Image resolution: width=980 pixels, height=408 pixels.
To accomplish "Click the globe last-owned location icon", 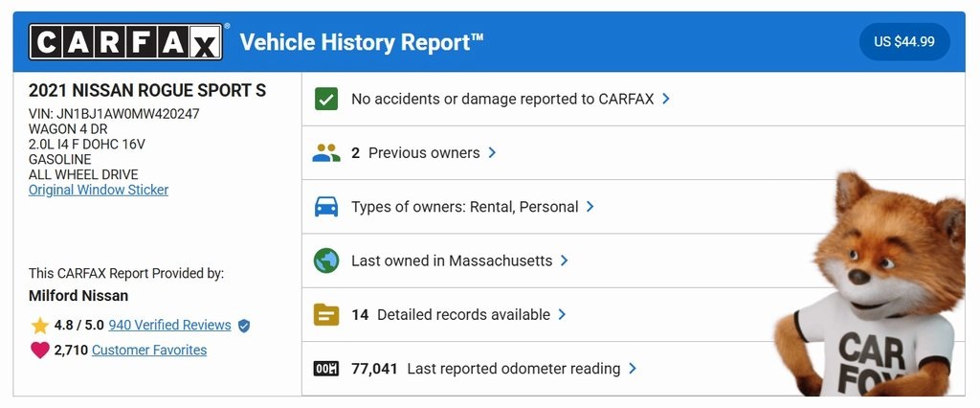I will click(326, 261).
